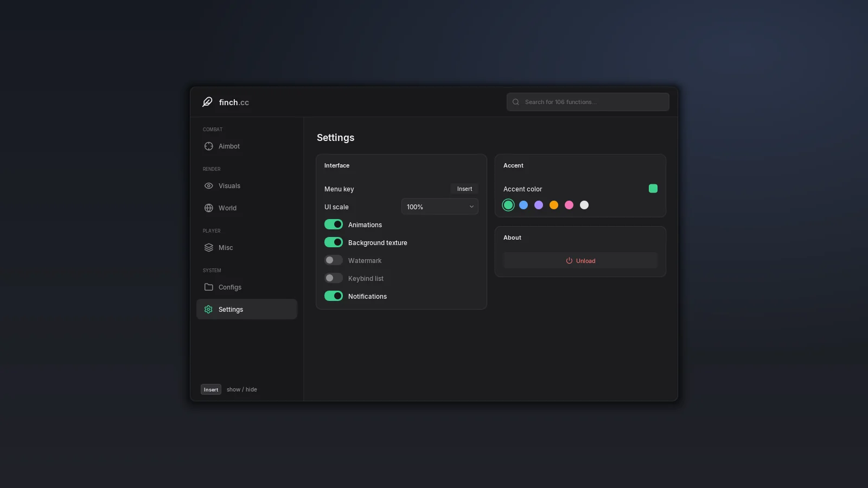
Task: Click the Accent color label
Action: click(522, 189)
